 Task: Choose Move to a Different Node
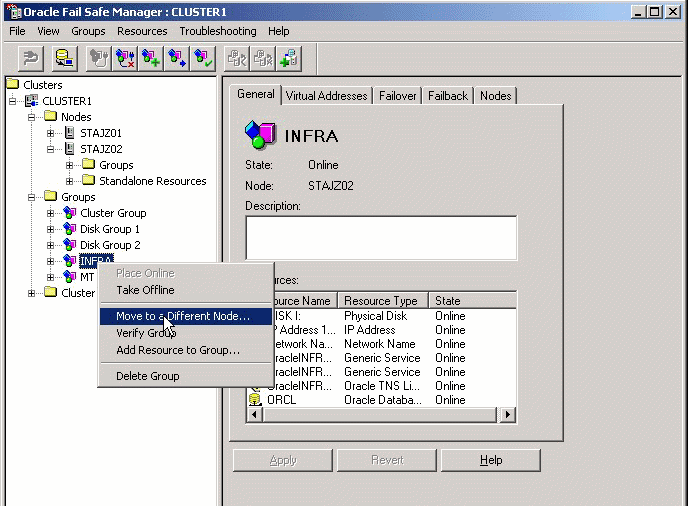186,316
